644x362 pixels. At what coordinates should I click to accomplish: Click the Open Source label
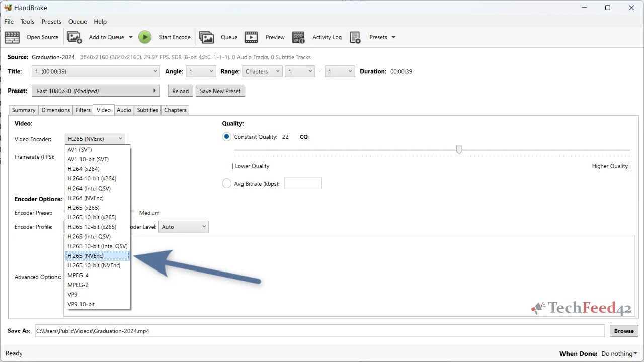click(42, 37)
